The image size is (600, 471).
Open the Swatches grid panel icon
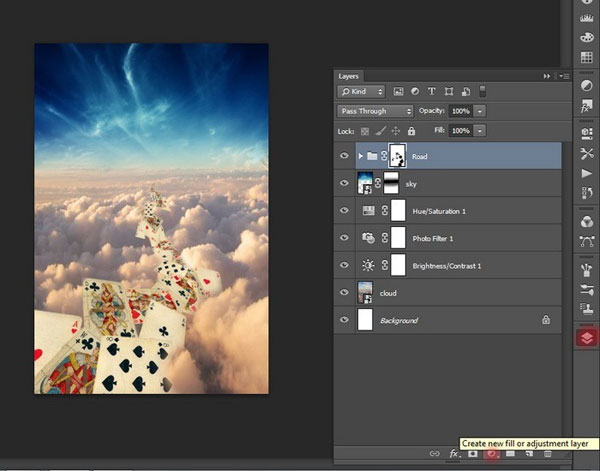(587, 57)
